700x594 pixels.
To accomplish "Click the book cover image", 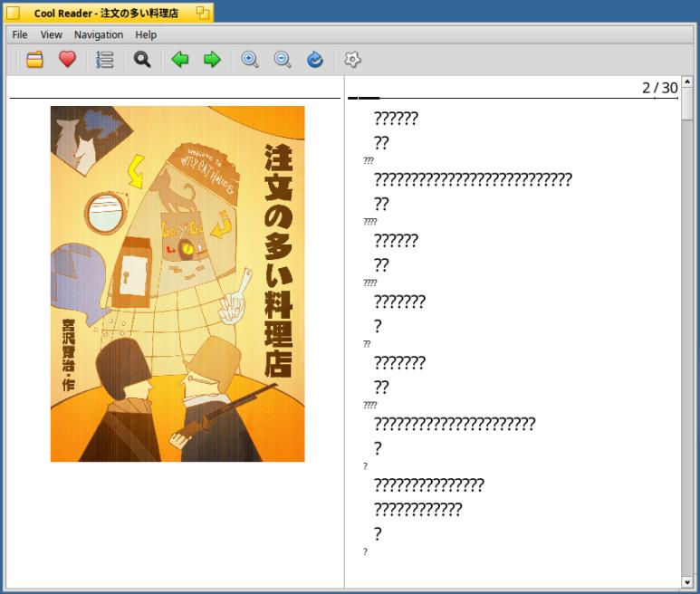I will pyautogui.click(x=177, y=283).
